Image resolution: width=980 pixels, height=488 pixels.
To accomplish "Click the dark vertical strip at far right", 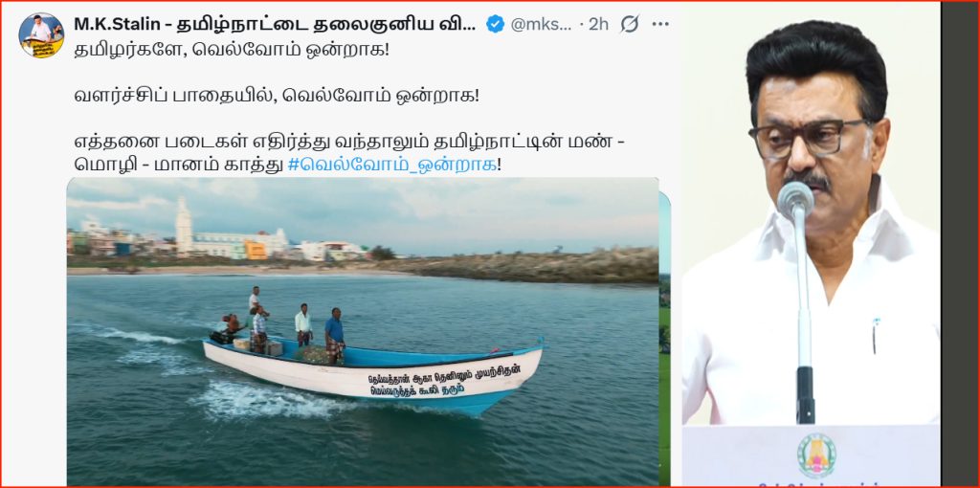I will tap(960, 244).
